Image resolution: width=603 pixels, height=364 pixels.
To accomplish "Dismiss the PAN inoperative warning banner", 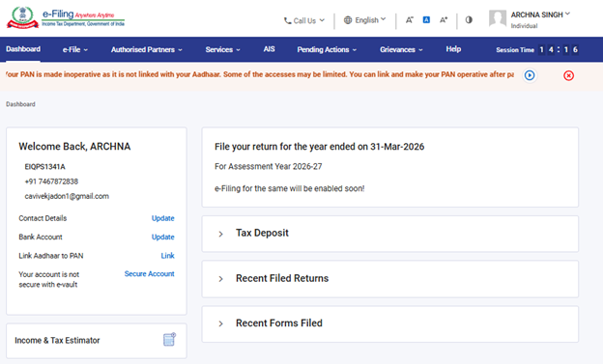I will [569, 75].
